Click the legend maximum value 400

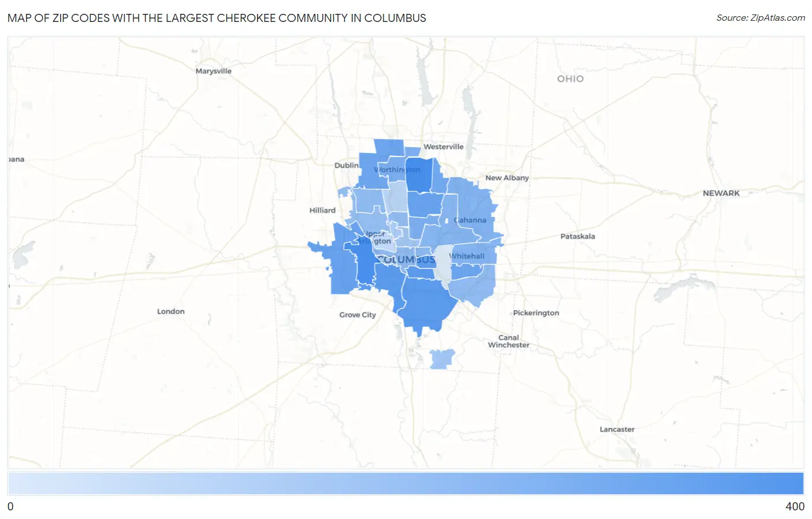(795, 506)
